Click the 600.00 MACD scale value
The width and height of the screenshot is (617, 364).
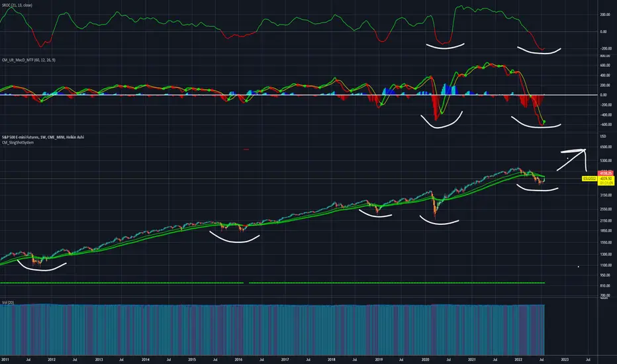(605, 66)
